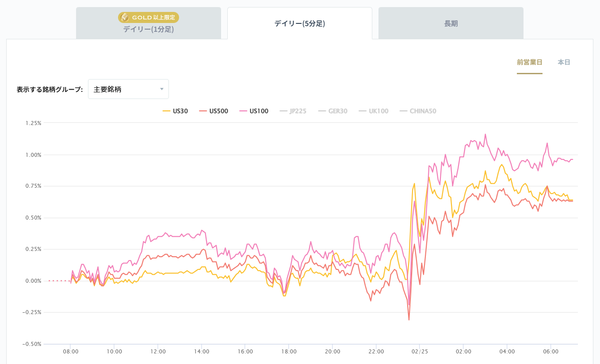Switch to デイリー(1分足) tab
This screenshot has width=600, height=364.
[x=148, y=30]
